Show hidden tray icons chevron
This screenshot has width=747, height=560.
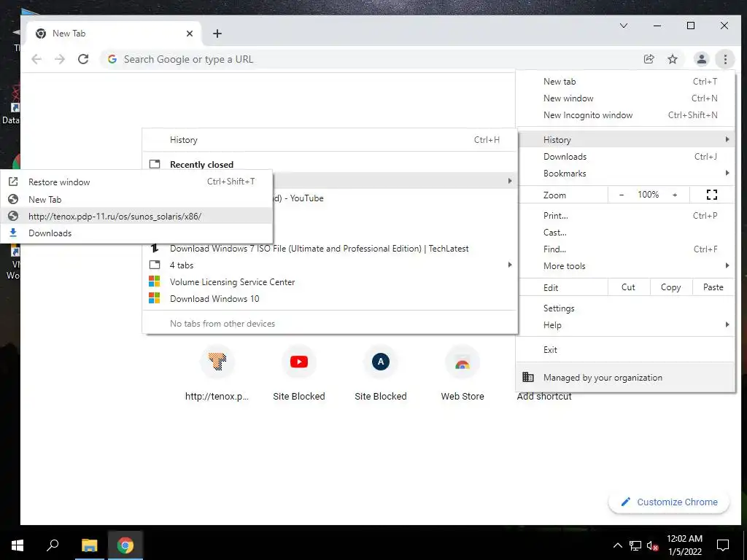617,545
